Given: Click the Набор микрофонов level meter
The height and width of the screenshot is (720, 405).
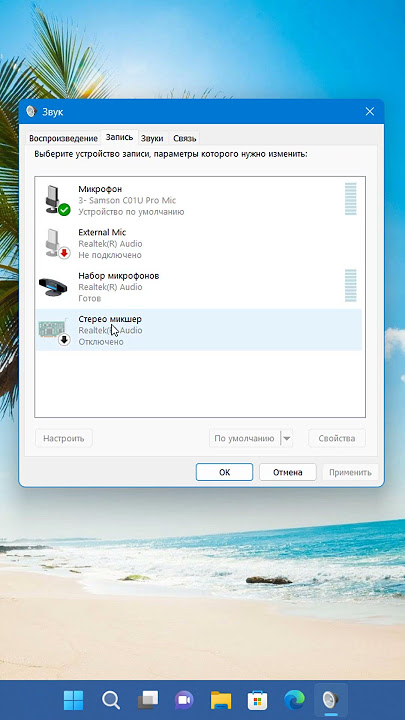Looking at the screenshot, I should pos(350,286).
